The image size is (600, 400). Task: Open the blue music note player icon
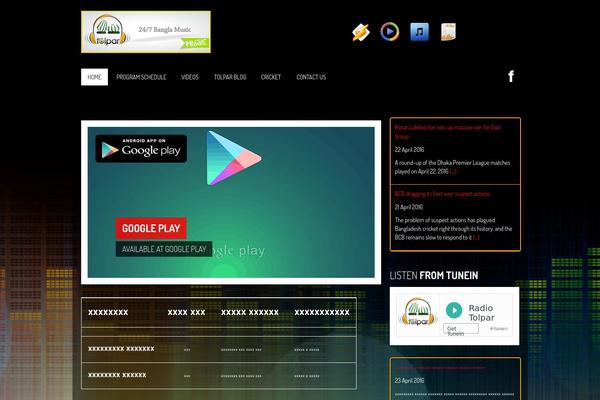point(419,32)
